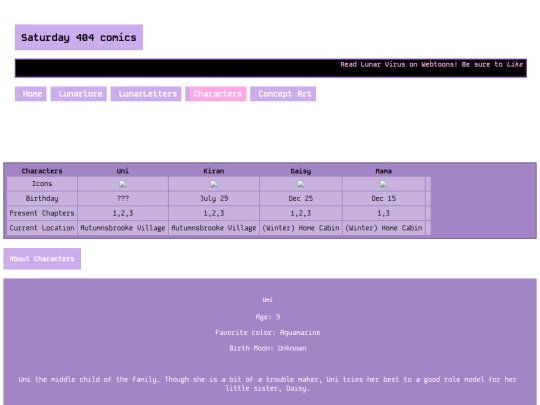The image size is (540, 405).
Task: Click Uni's location Autumnsbrooke Village
Action: 123,228
